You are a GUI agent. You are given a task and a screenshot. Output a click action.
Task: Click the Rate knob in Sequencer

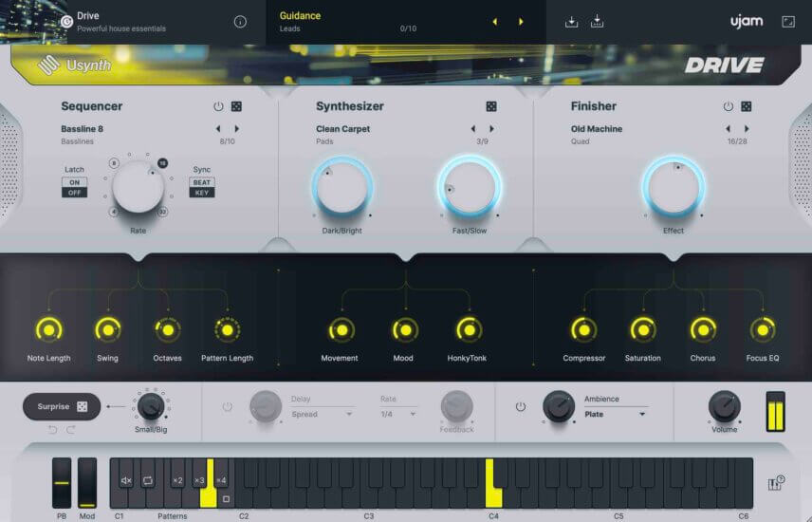(x=138, y=187)
